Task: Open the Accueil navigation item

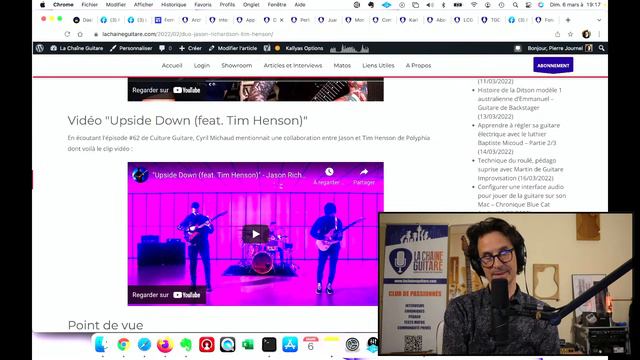Action: pyautogui.click(x=172, y=65)
